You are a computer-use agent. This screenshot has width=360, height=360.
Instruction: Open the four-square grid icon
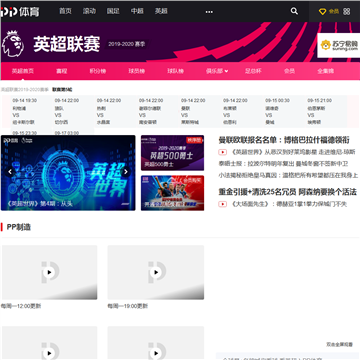[x=347, y=12]
